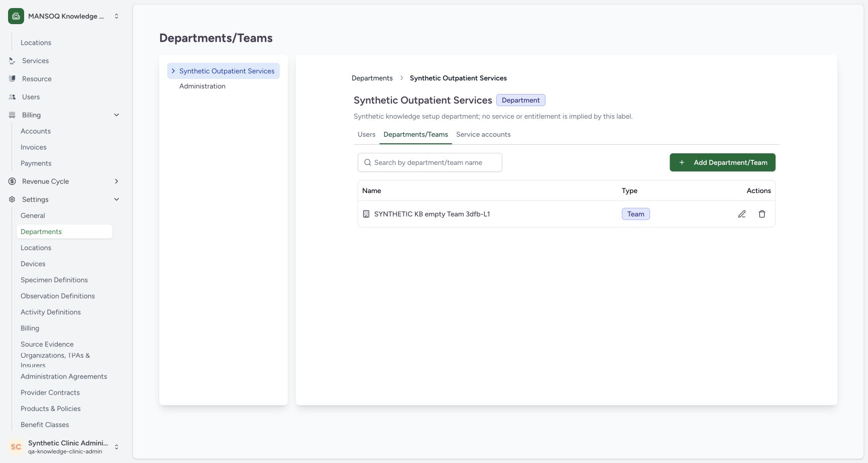Open Payments under Billing

coord(36,163)
